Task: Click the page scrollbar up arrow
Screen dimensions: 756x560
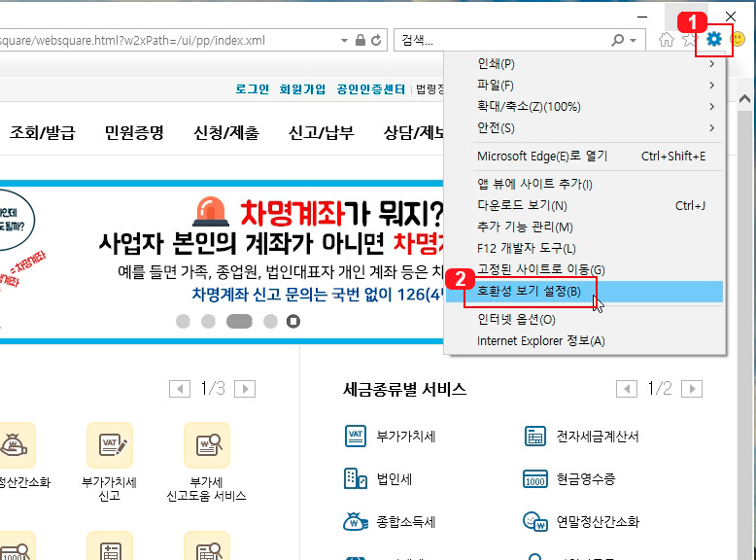Action: (x=745, y=99)
